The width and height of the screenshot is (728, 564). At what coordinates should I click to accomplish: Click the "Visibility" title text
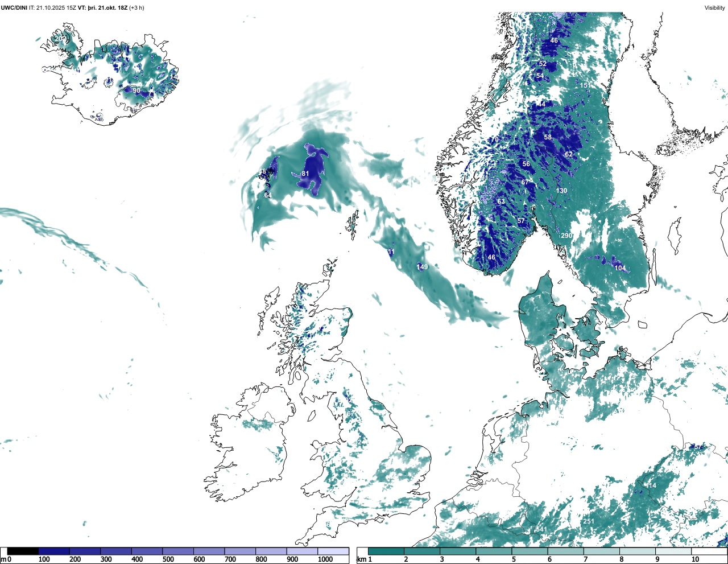coord(715,7)
